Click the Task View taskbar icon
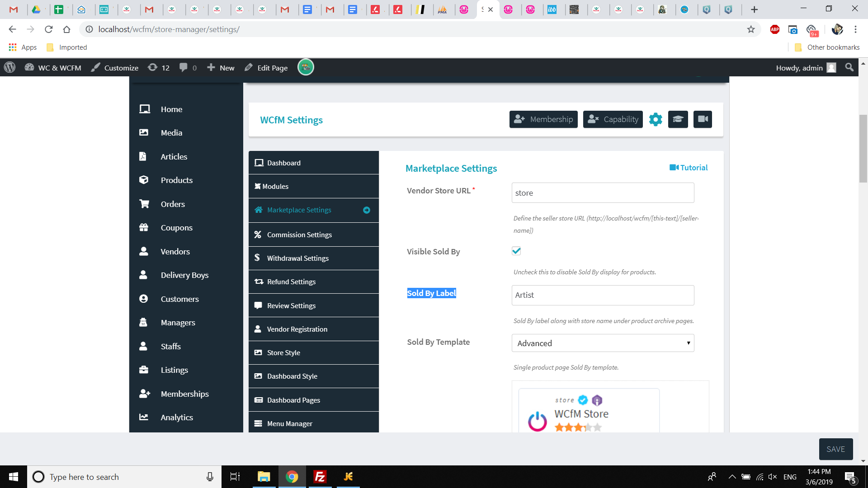Screen dimensions: 868x488 [235, 477]
